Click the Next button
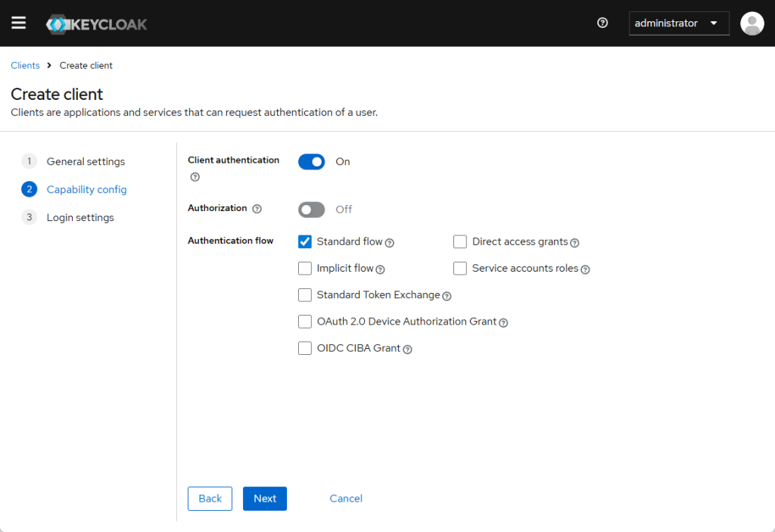The height and width of the screenshot is (532, 775). (x=265, y=499)
